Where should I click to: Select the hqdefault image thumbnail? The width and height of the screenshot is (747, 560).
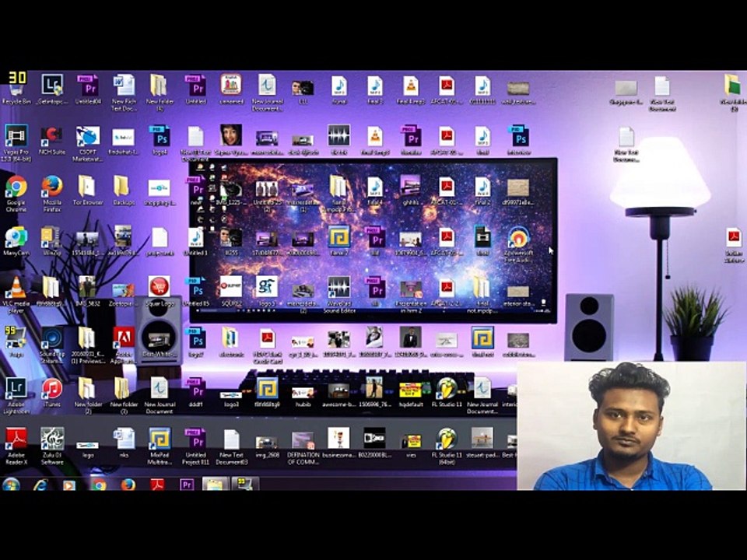point(411,395)
